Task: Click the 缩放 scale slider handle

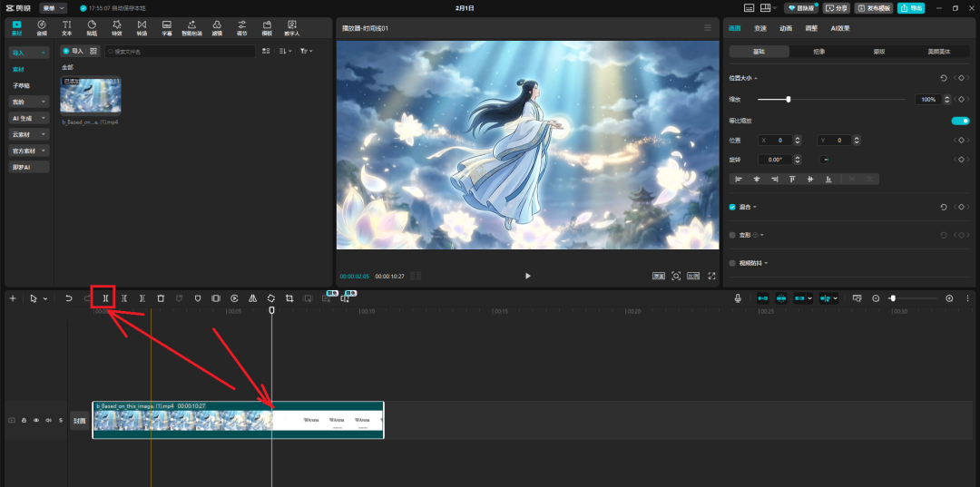Action: click(788, 99)
